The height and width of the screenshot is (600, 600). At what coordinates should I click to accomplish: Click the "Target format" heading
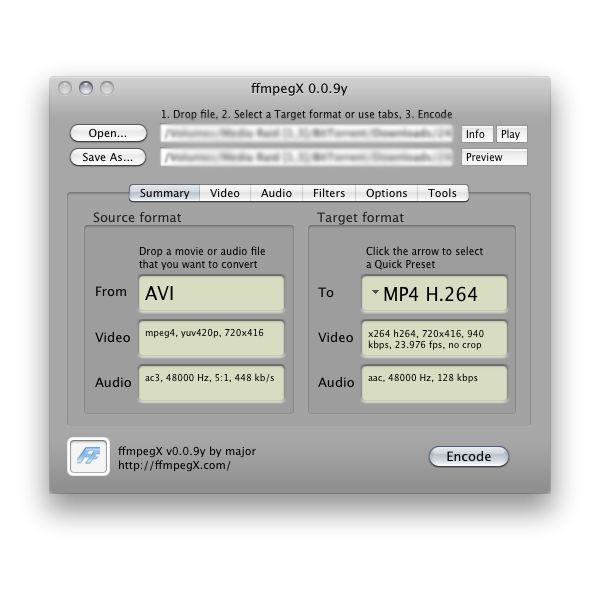point(360,217)
